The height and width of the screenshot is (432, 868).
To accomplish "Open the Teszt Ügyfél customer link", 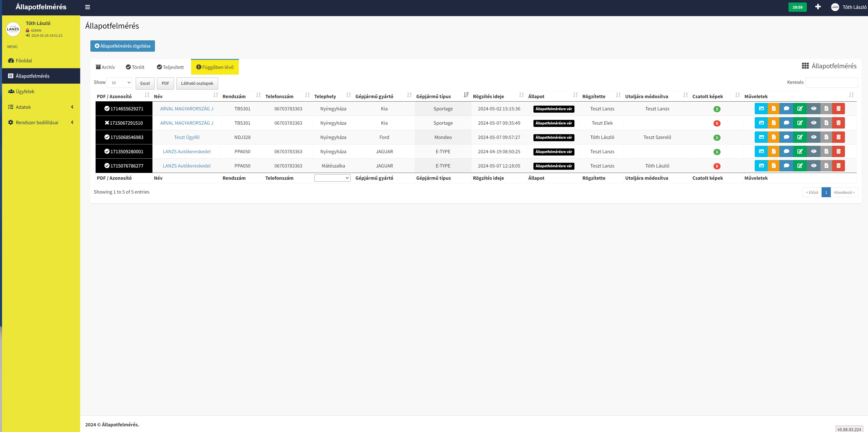I will point(187,137).
